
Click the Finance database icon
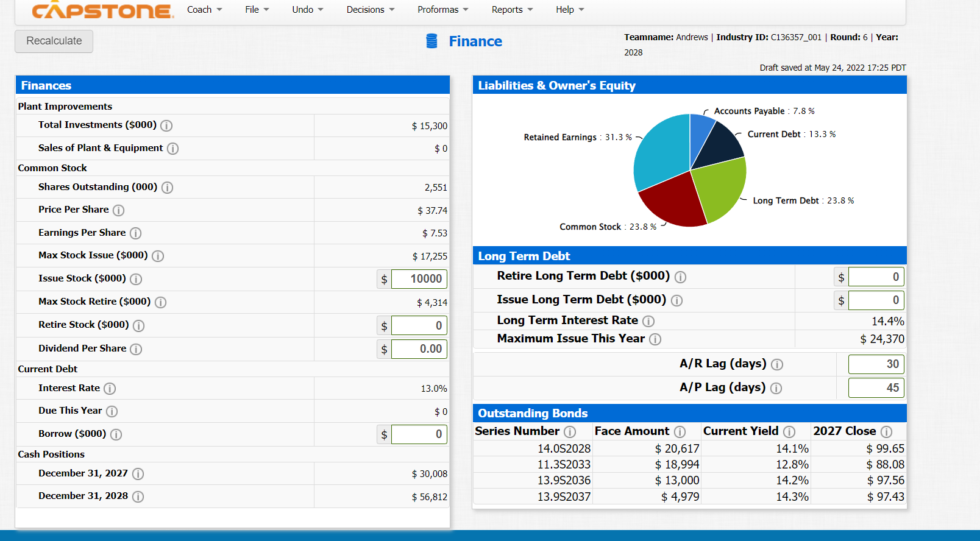click(431, 41)
